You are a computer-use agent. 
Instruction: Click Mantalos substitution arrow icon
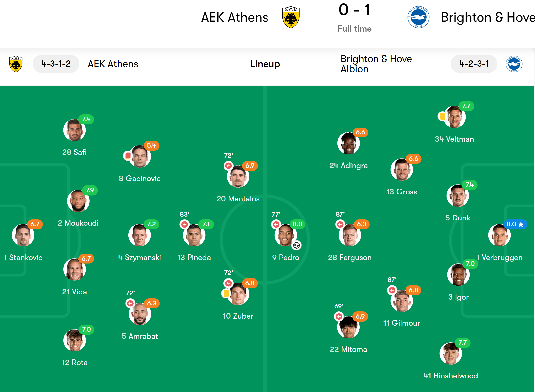tap(228, 166)
